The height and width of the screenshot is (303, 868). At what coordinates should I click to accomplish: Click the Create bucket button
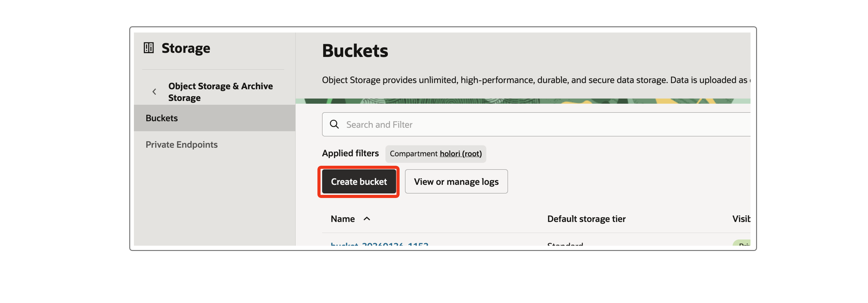359,182
